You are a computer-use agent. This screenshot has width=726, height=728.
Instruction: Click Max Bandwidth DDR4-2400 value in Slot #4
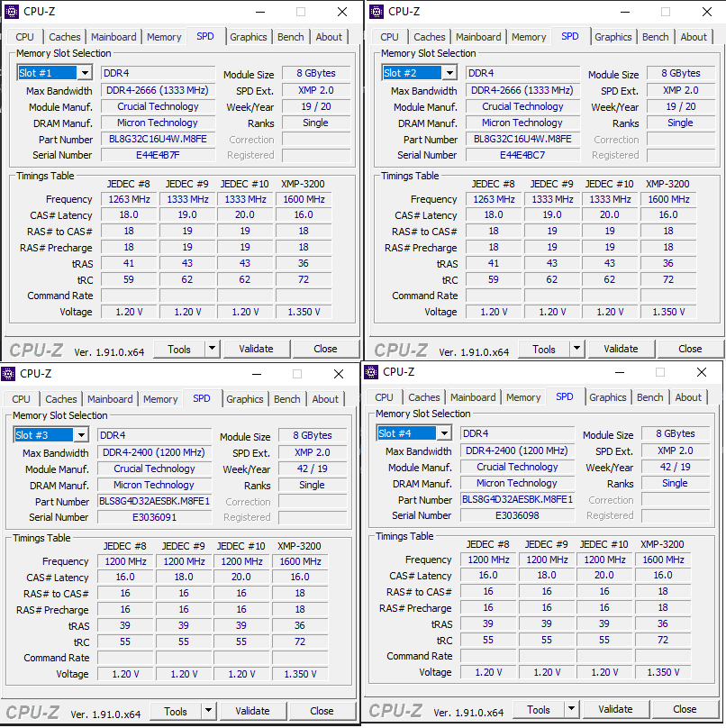click(x=517, y=450)
